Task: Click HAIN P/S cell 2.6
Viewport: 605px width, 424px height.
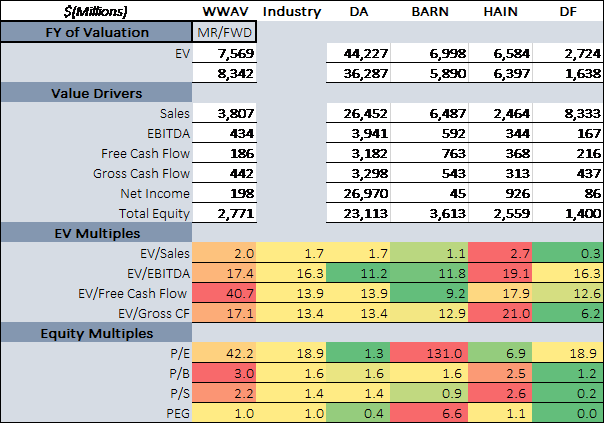Action: click(x=500, y=393)
